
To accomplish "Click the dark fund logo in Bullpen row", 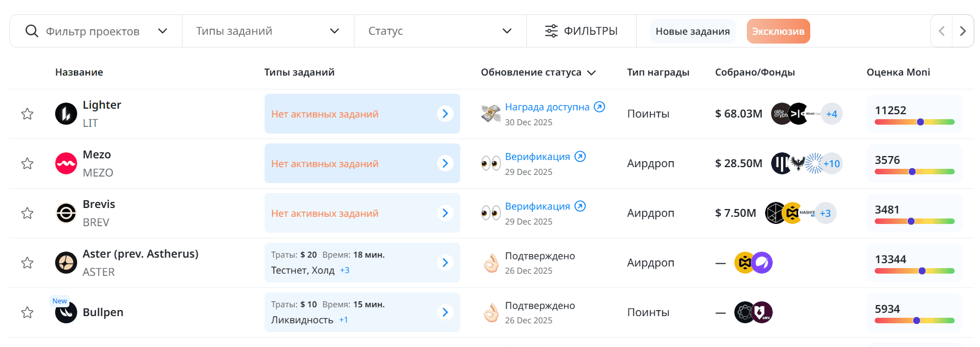I will point(744,312).
